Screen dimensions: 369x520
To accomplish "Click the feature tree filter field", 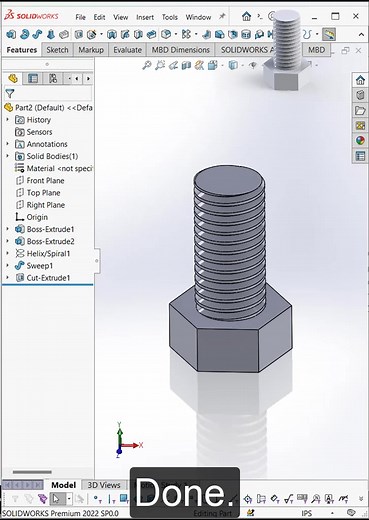I will [48, 94].
